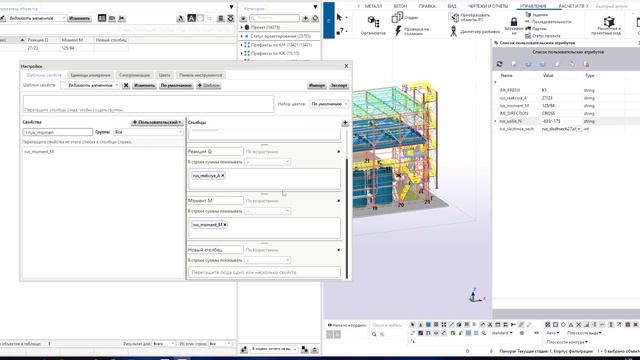Image resolution: width=640 pixels, height=360 pixels.
Task: Click the leftmost arrow select switch in bottom selection toolbar
Action: (412, 325)
